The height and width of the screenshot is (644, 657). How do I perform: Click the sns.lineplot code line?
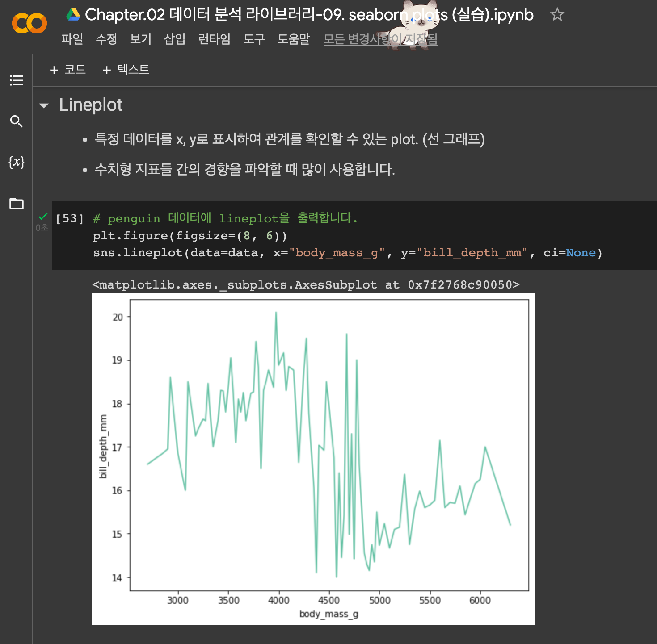348,253
